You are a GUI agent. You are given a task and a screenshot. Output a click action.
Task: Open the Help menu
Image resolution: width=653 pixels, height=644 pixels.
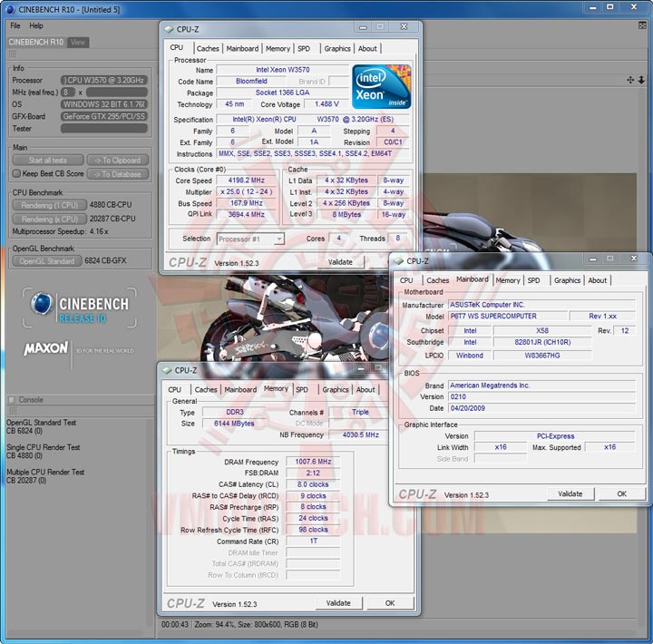tap(36, 25)
